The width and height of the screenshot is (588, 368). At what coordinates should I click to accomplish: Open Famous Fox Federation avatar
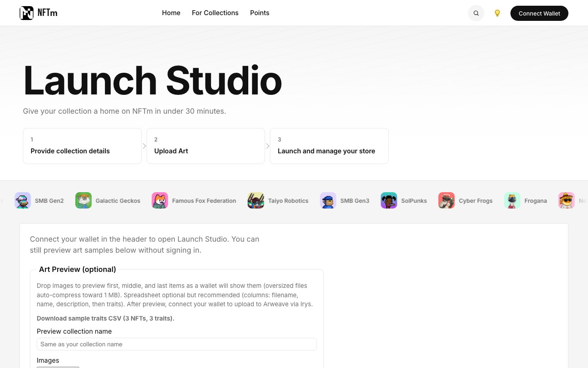[160, 200]
